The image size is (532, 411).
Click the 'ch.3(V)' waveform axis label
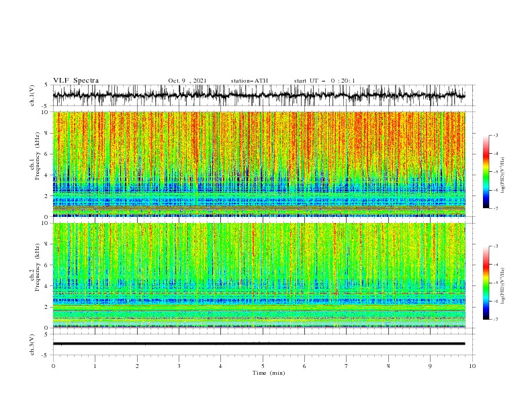(x=32, y=345)
